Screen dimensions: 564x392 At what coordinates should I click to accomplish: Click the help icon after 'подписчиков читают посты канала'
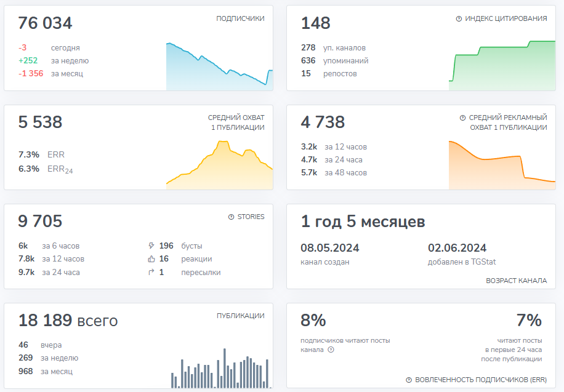[x=331, y=350]
